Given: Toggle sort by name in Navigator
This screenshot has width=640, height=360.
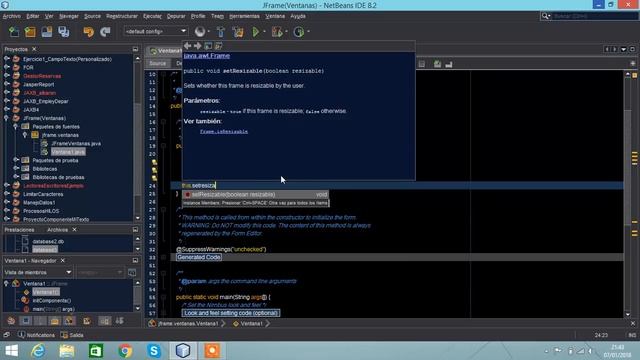Looking at the screenshot, I should tap(105, 321).
